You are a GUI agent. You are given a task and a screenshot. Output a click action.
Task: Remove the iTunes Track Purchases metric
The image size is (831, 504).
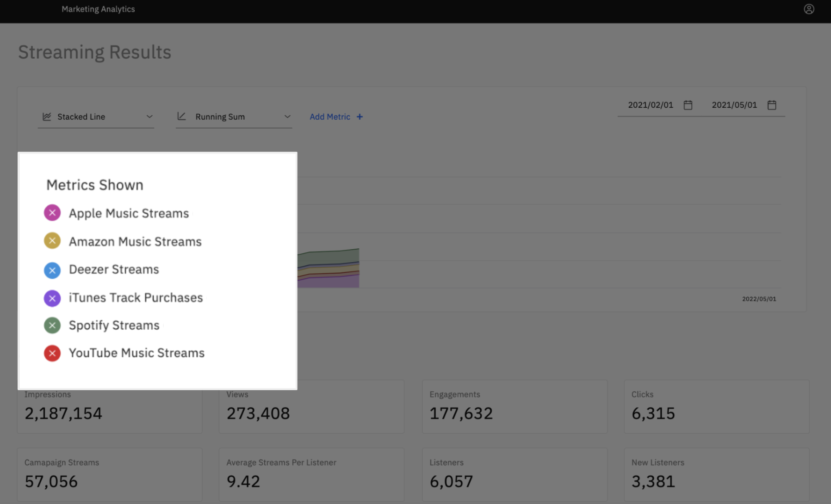coord(52,298)
